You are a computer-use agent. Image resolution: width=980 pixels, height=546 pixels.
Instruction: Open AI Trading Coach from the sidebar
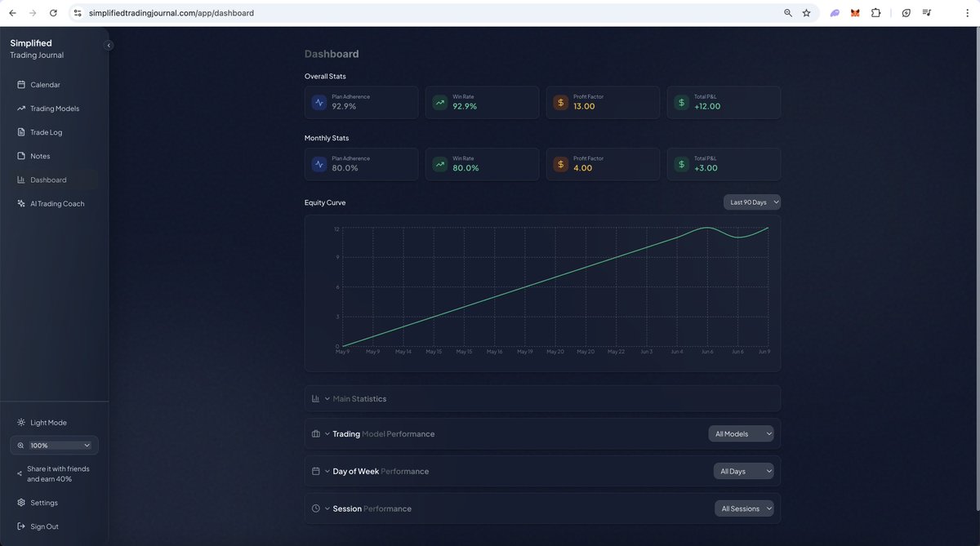[x=54, y=203]
